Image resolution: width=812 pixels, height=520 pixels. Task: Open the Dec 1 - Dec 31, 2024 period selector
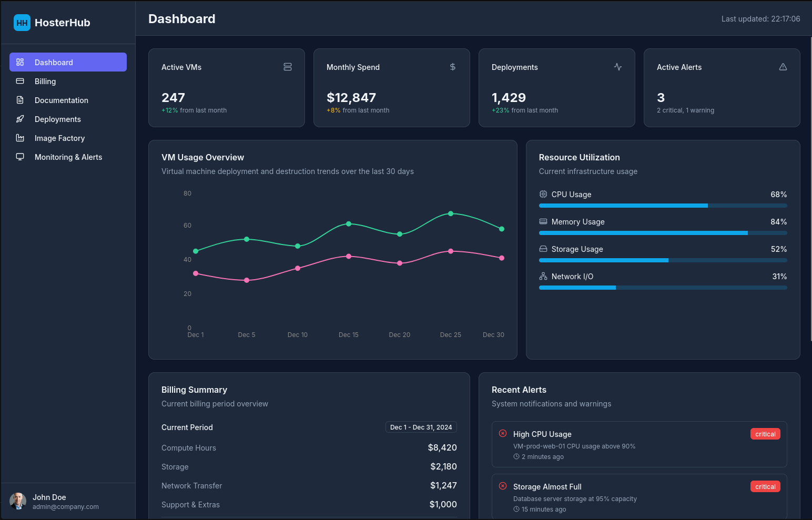coord(421,427)
